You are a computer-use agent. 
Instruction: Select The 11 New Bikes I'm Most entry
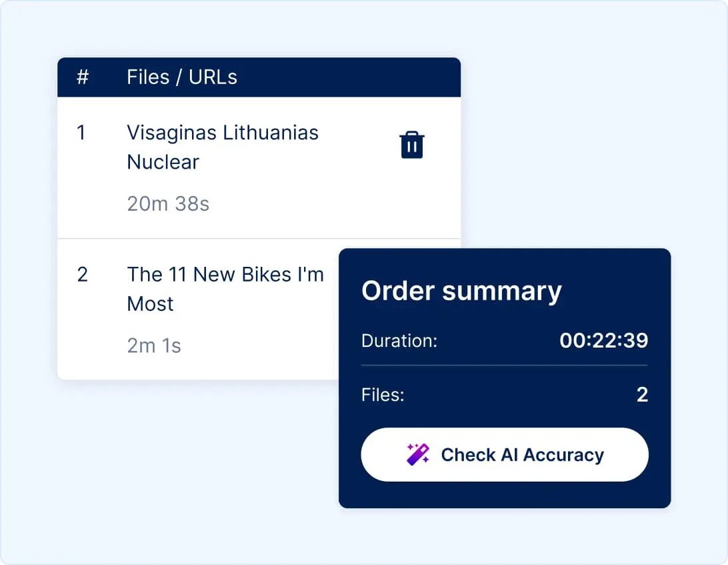[225, 289]
